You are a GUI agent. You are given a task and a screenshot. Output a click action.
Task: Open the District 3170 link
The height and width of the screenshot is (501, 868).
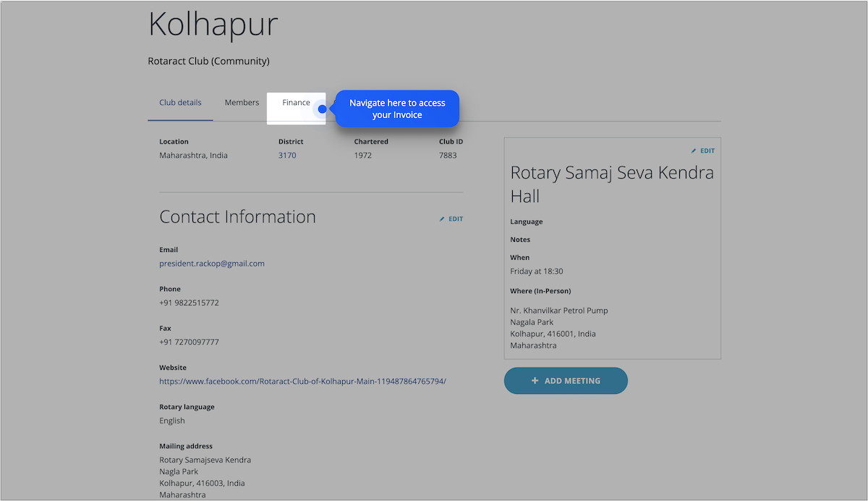(287, 156)
